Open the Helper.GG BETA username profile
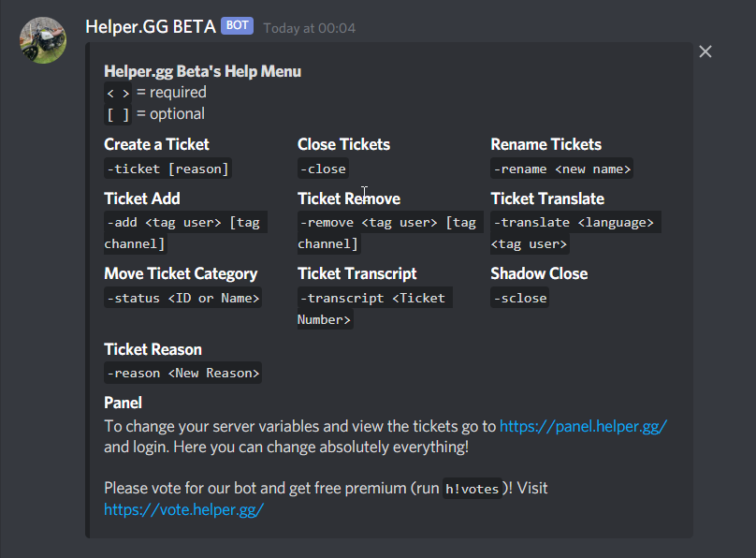Viewport: 756px width, 558px height. coord(151,27)
